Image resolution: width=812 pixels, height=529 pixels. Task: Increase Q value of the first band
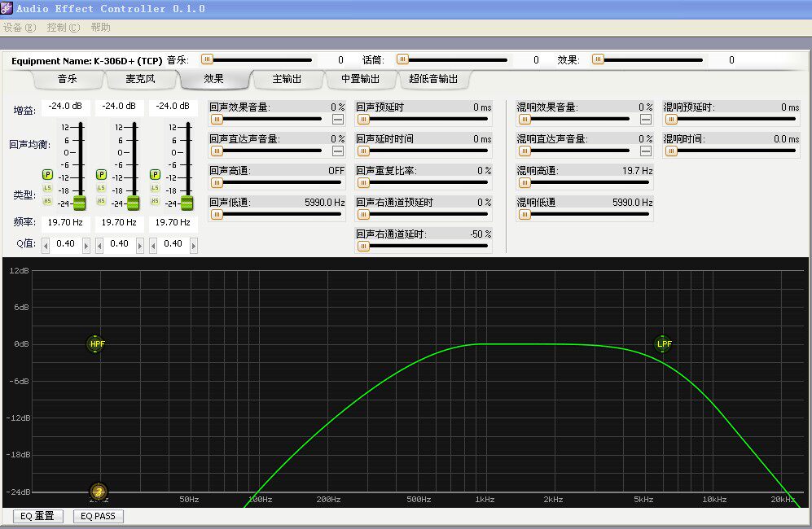click(86, 244)
